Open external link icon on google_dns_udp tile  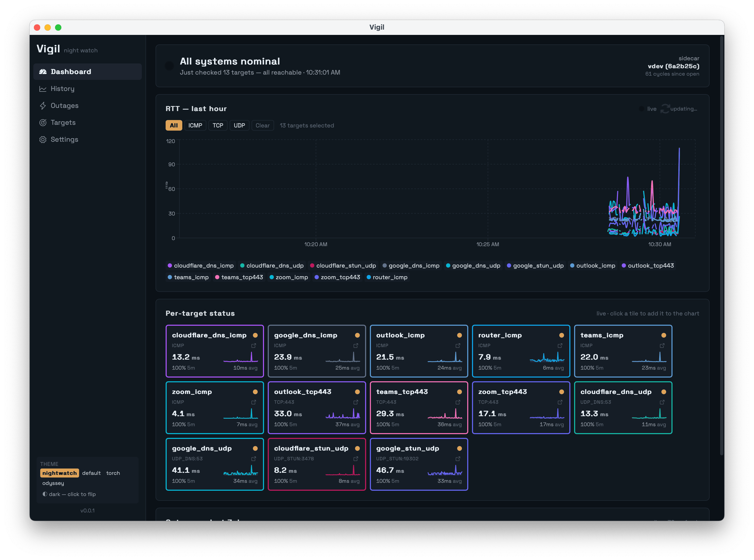(254, 459)
